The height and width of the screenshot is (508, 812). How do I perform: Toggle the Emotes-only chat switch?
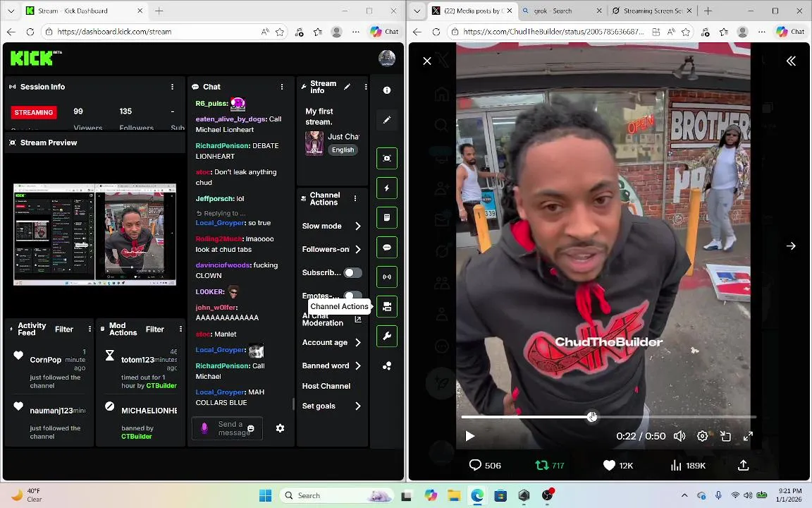click(352, 296)
